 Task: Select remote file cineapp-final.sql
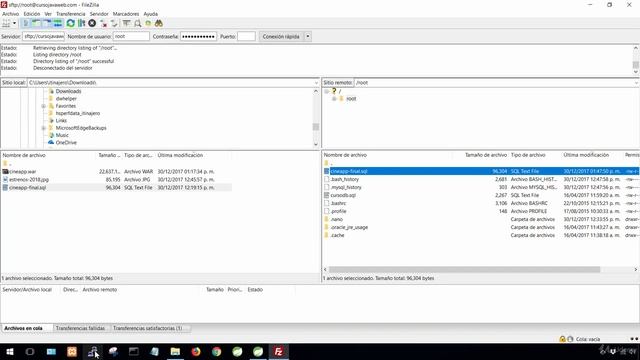pos(349,171)
